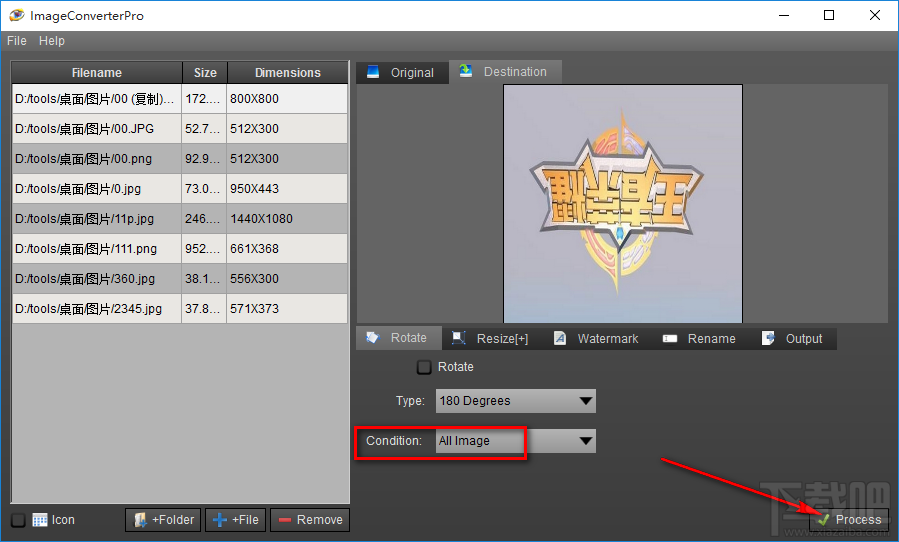Switch to the Output tab
Screen dimensions: 899x542
point(793,338)
